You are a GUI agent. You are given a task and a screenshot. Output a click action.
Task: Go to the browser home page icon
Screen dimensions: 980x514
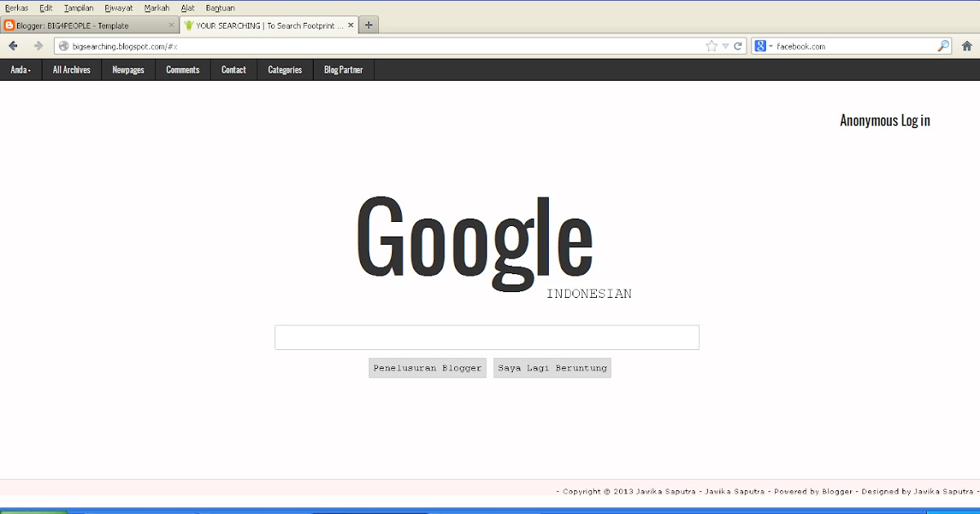967,47
